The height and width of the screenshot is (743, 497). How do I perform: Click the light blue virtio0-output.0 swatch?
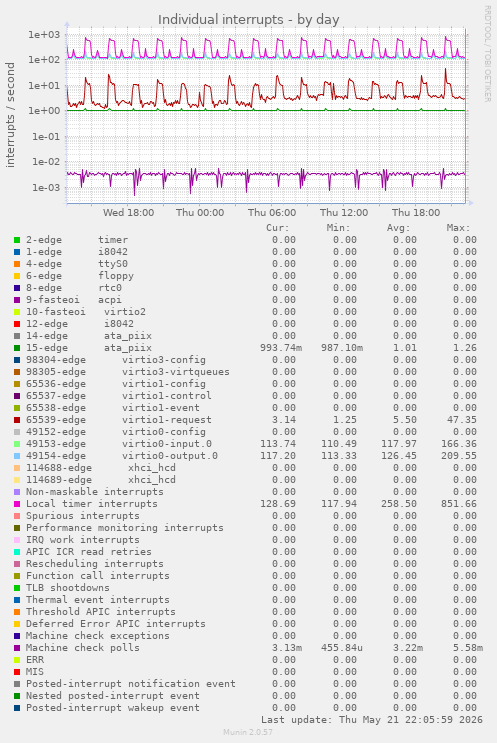17,456
